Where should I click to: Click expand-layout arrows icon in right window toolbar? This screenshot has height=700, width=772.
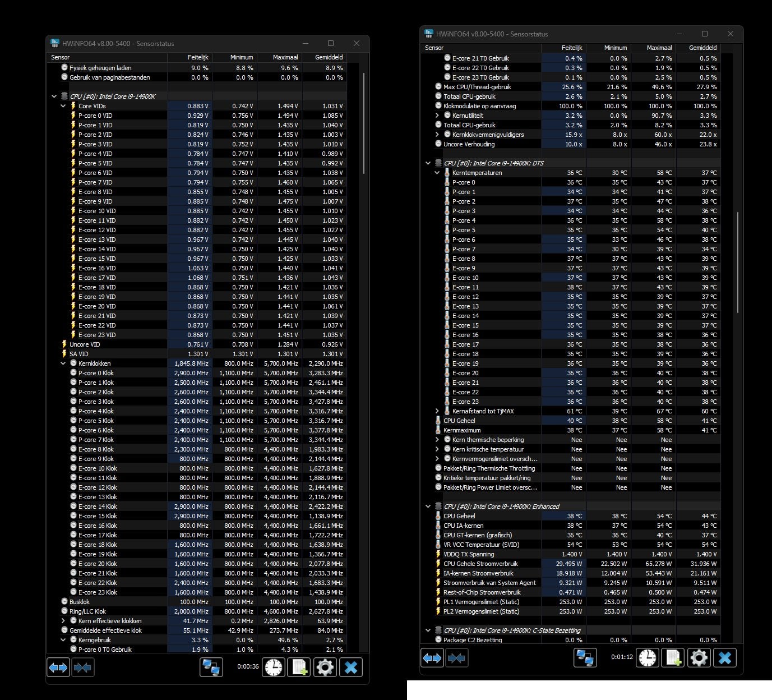(432, 658)
